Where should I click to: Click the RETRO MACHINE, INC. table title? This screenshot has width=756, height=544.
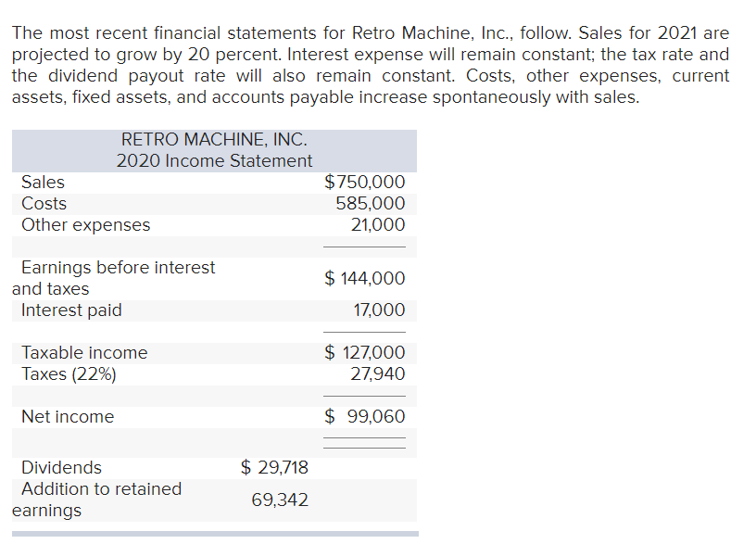coord(214,139)
